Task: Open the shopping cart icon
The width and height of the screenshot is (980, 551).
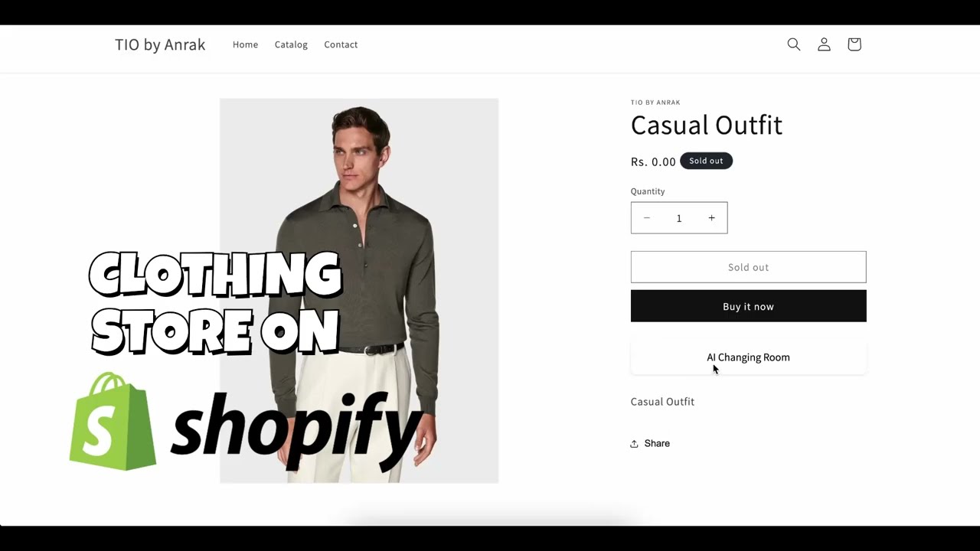Action: (x=854, y=44)
